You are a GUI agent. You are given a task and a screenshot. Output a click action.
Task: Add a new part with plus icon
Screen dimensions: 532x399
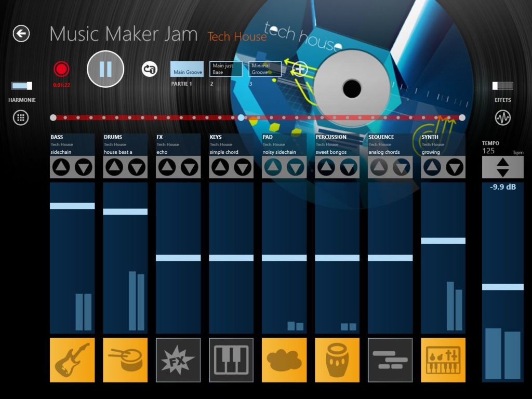[300, 69]
